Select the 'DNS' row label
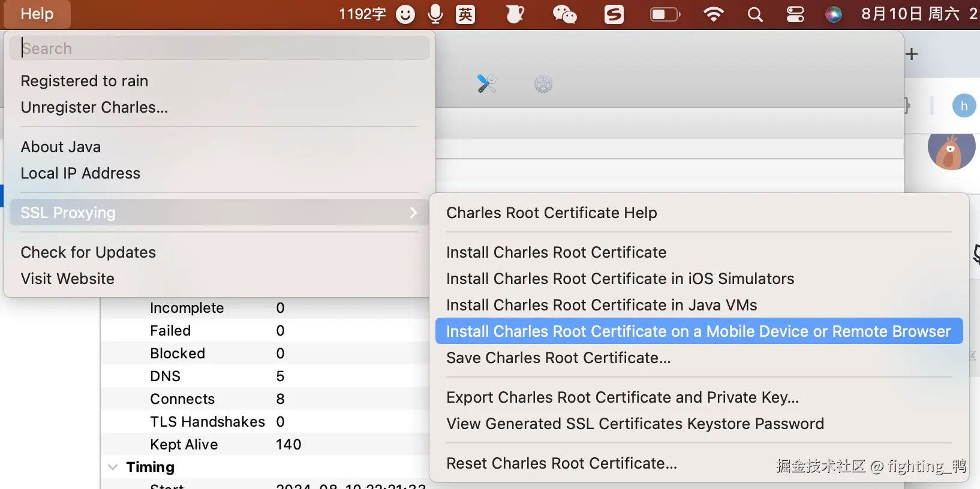 (165, 376)
